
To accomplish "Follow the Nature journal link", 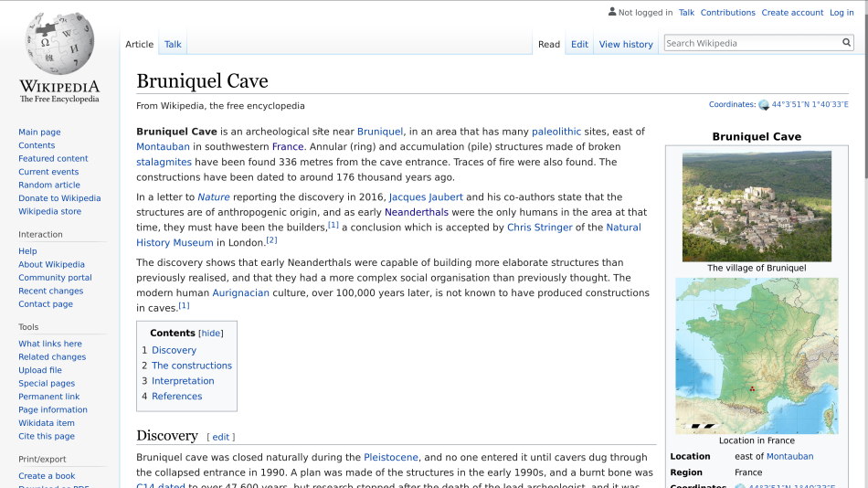I will [214, 197].
